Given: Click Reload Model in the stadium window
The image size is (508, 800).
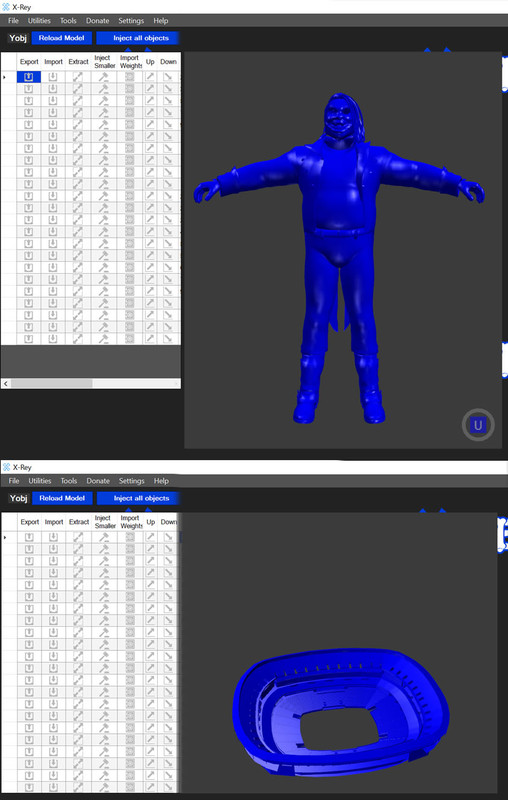Looking at the screenshot, I should pos(62,498).
